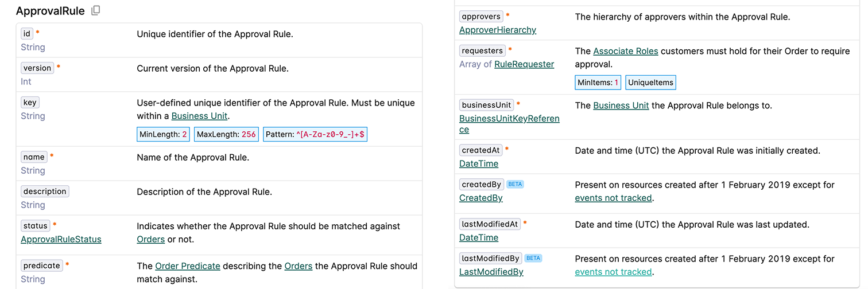
Task: Click events not tracked link in createdBy row
Action: coord(614,198)
